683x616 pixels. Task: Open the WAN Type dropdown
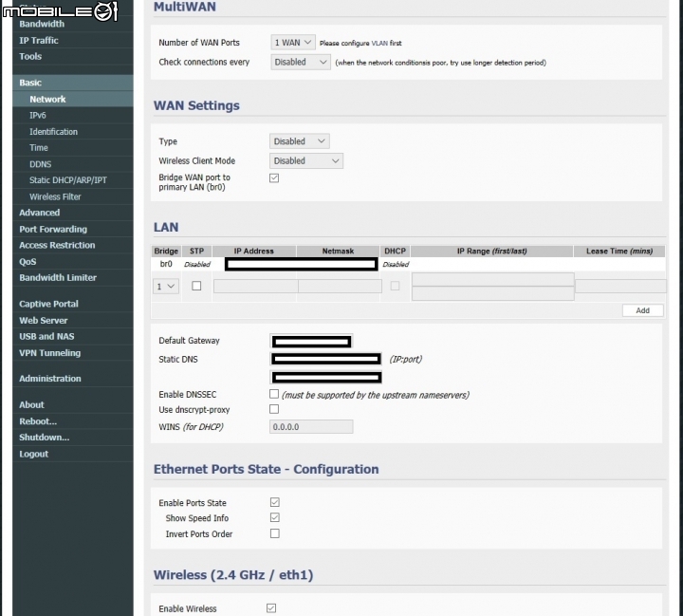pos(299,141)
